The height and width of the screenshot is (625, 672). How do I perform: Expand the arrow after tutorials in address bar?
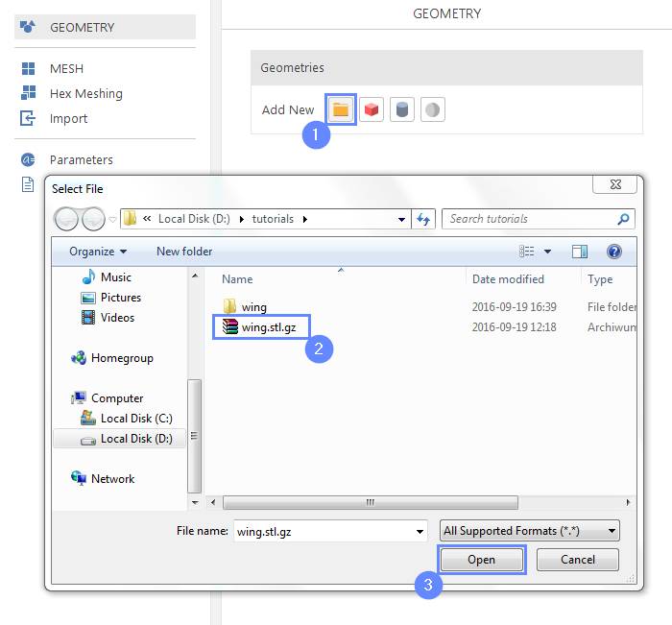[305, 220]
